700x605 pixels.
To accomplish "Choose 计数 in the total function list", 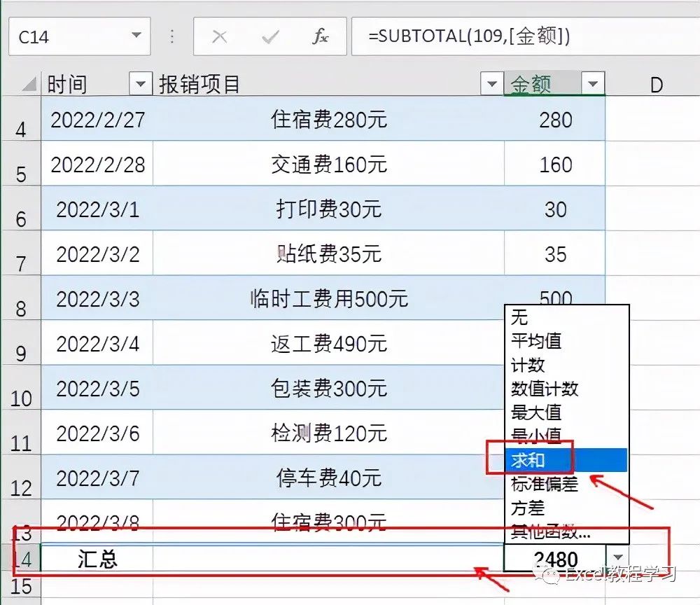I will tap(567, 365).
